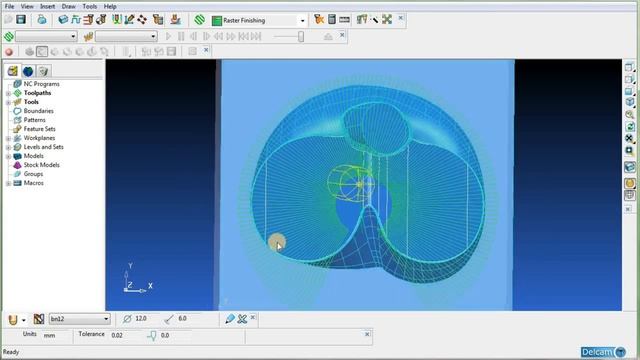Click the simulation pause button
Viewport: 640px width, 360px height.
(181, 37)
